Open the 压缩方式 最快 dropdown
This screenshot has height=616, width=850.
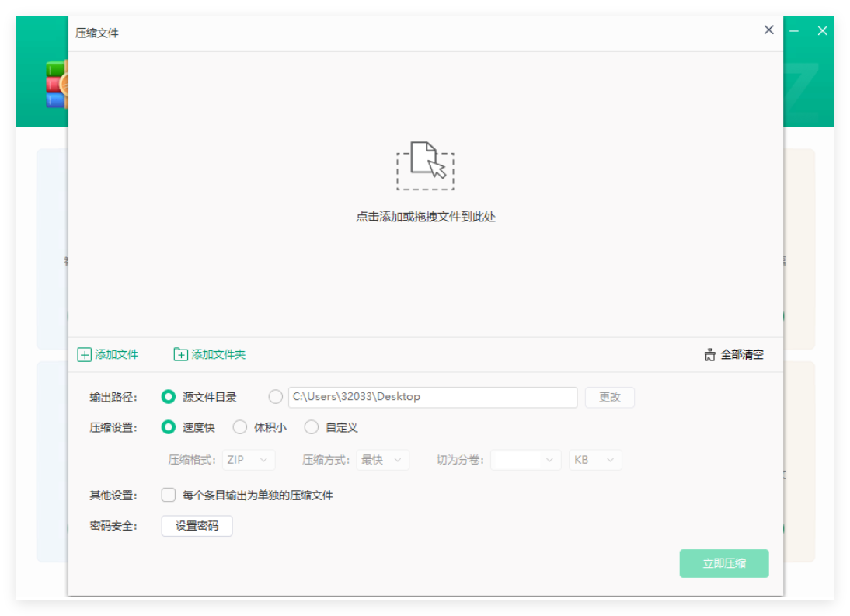point(383,460)
